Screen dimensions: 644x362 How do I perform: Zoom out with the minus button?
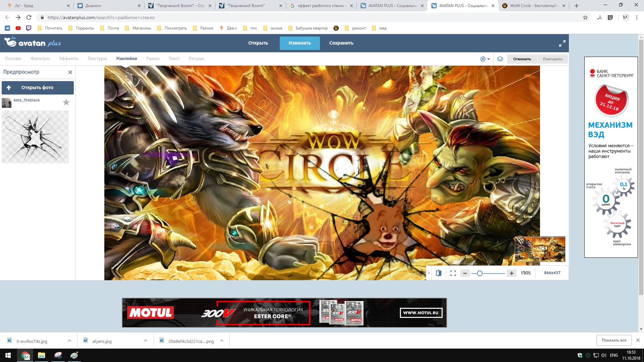(465, 273)
